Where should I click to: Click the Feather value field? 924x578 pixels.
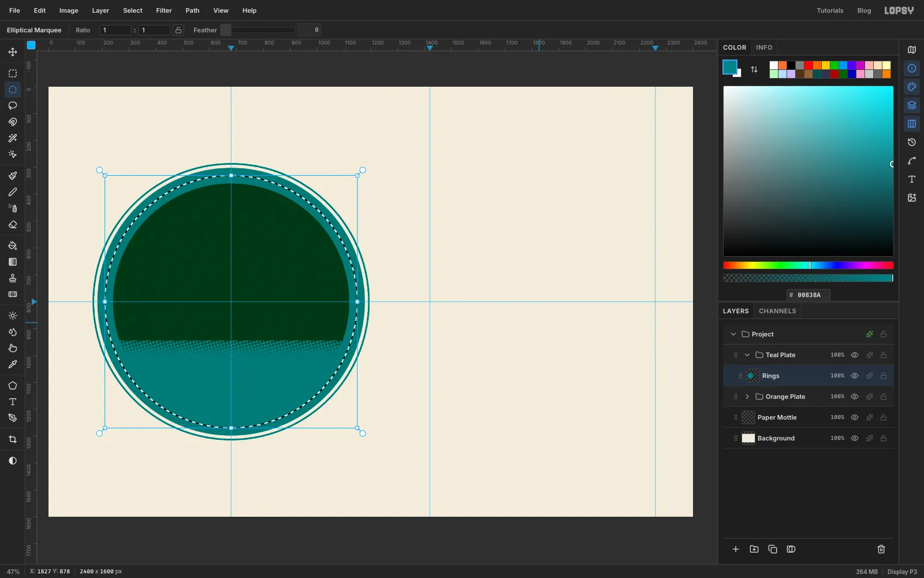tap(310, 30)
